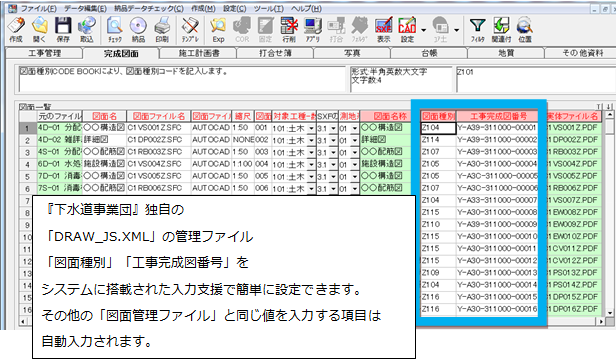The image size is (616, 360).
Task: Click the vertical scrollbar down arrow
Action: (x=609, y=313)
